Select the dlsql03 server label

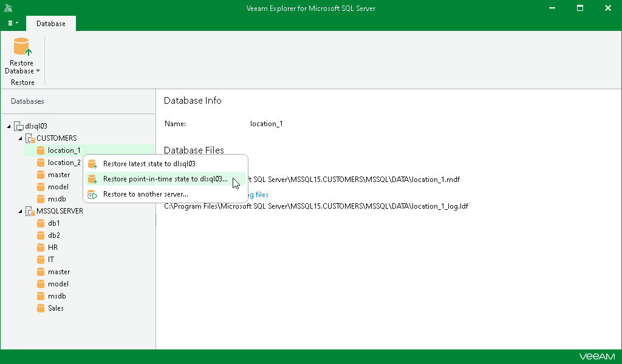click(x=36, y=126)
